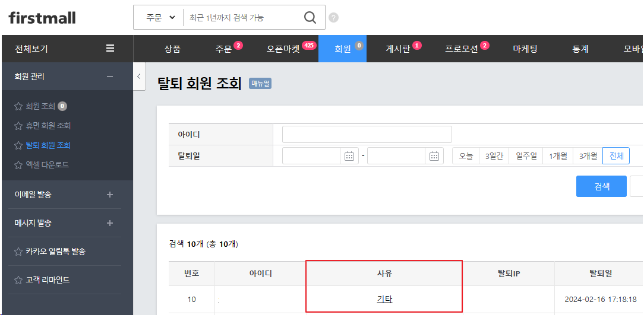Viewport: 644px width, 315px height.
Task: Collapse the left sidebar with arrow handle
Action: [139, 77]
